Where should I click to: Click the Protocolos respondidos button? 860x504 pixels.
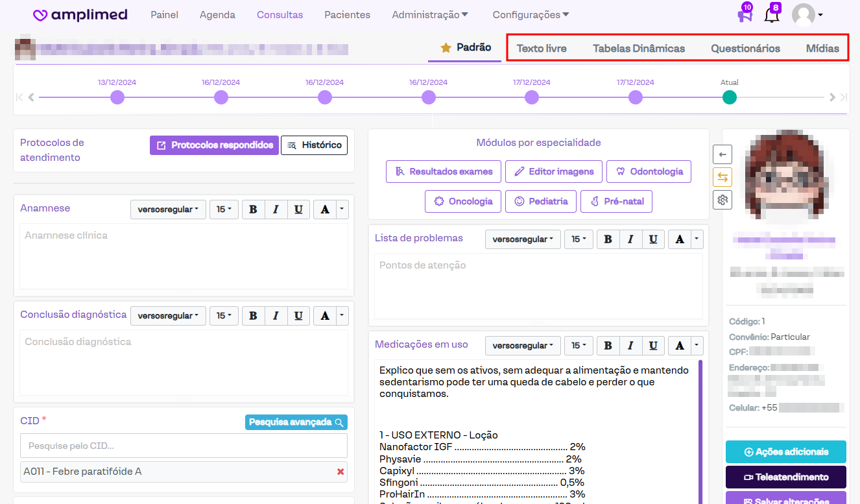(x=214, y=145)
